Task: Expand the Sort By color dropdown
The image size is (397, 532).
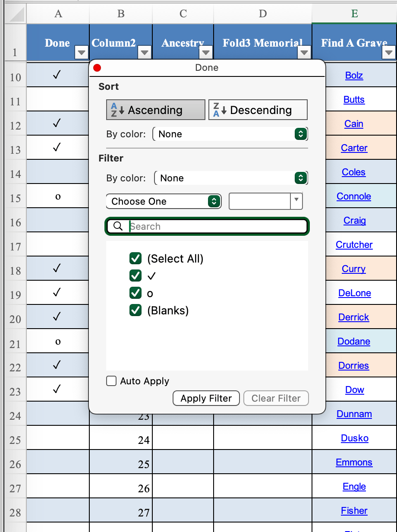Action: (230, 134)
